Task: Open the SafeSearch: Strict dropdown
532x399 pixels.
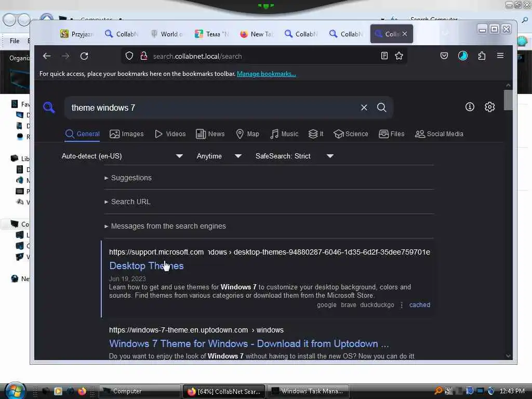Action: click(x=294, y=156)
